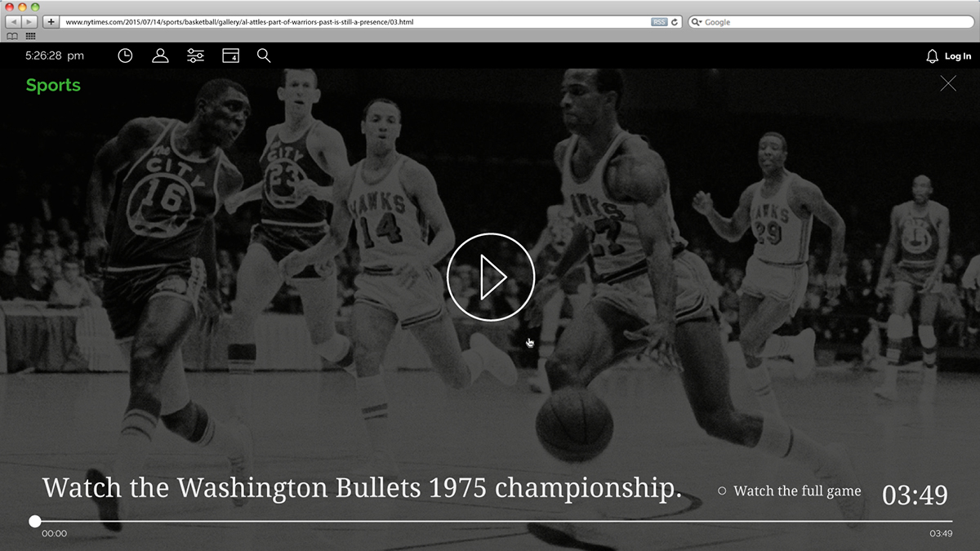Click the yellow window minimize button

pos(23,7)
